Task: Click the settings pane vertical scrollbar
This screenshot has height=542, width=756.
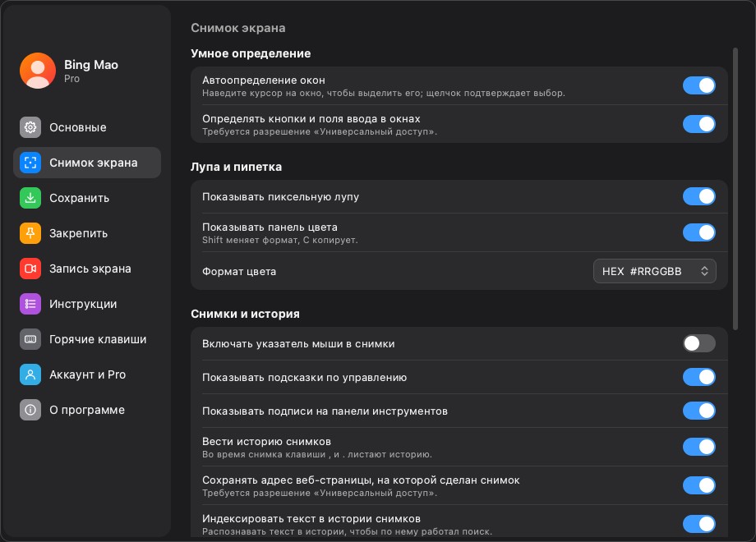Action: coord(735,189)
